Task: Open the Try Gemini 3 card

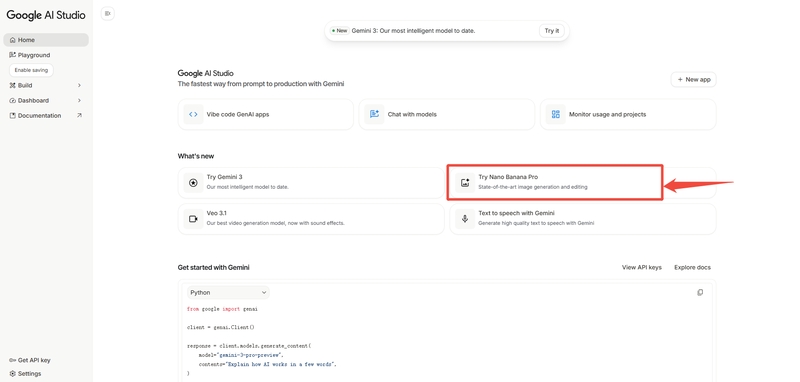Action: pos(311,182)
